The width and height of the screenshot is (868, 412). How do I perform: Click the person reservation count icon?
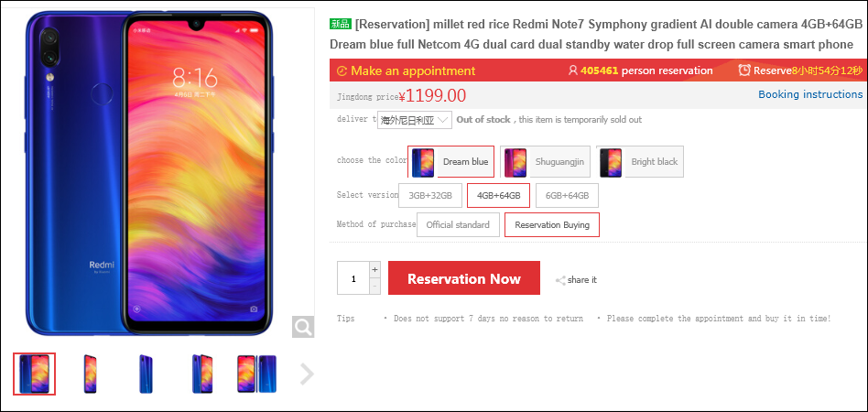573,70
